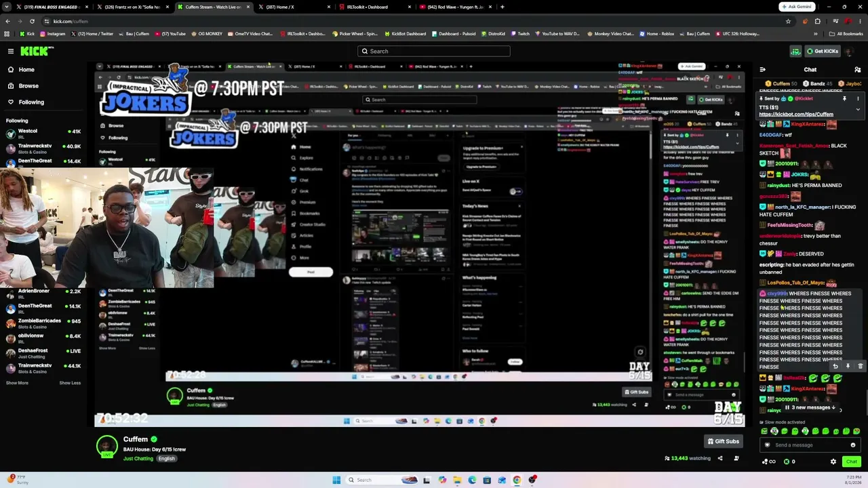The width and height of the screenshot is (868, 488).
Task: Open the green Kick rewards icon
Action: coord(795,51)
